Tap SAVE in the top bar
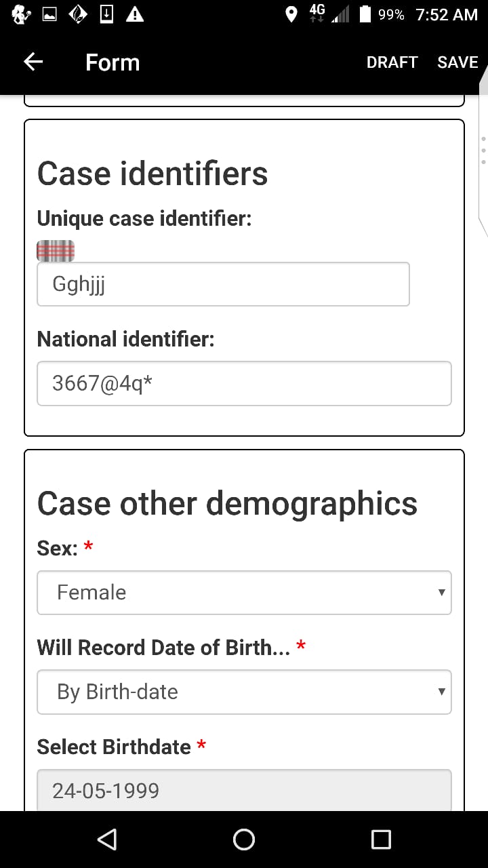 pyautogui.click(x=457, y=62)
